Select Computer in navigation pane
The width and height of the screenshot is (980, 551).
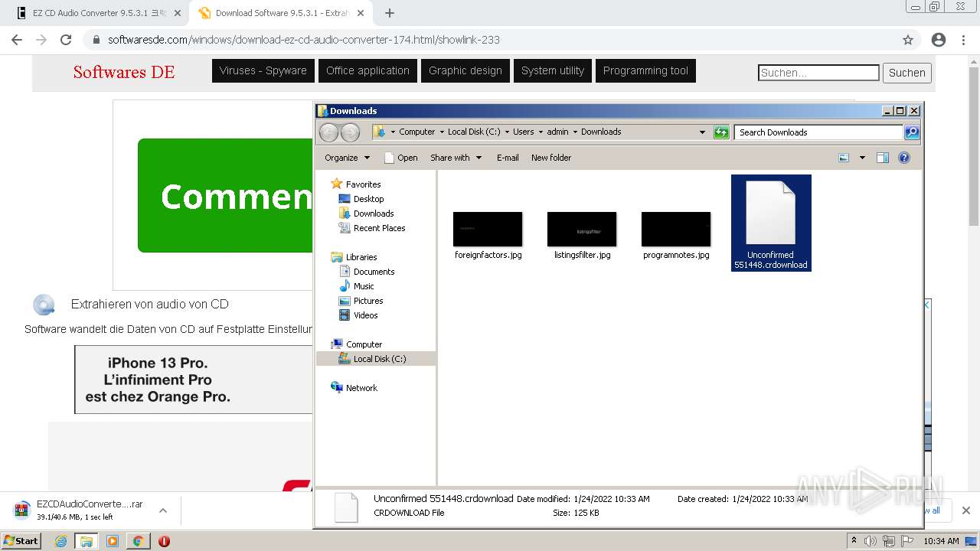pos(364,344)
